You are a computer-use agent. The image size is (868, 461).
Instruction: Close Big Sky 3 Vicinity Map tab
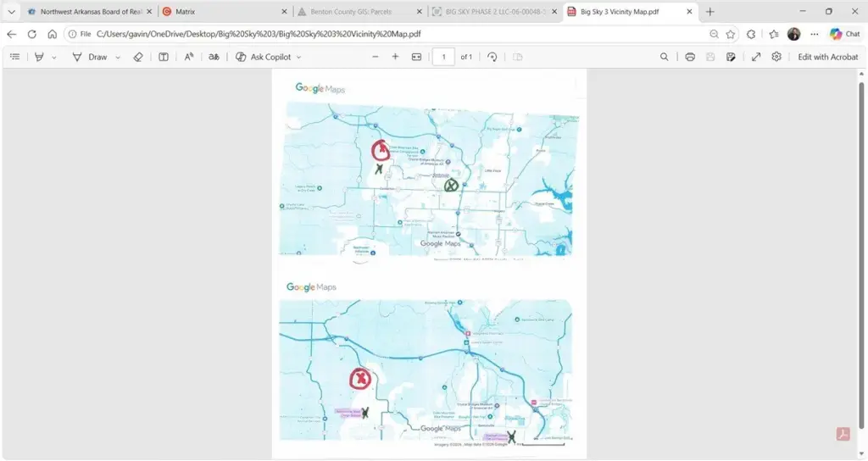(x=689, y=12)
